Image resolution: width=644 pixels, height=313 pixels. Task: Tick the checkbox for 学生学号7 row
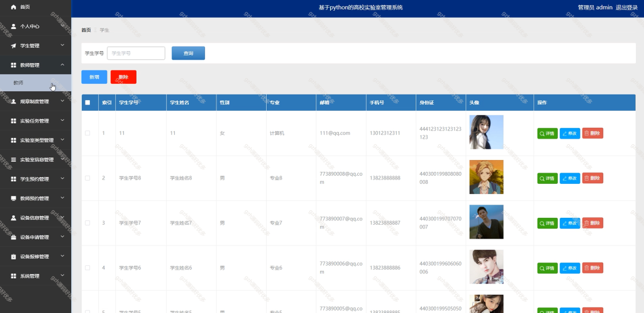click(87, 223)
